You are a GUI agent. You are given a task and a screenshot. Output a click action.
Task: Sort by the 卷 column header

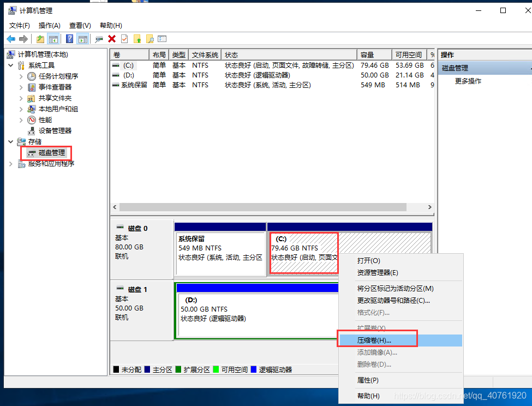(130, 55)
